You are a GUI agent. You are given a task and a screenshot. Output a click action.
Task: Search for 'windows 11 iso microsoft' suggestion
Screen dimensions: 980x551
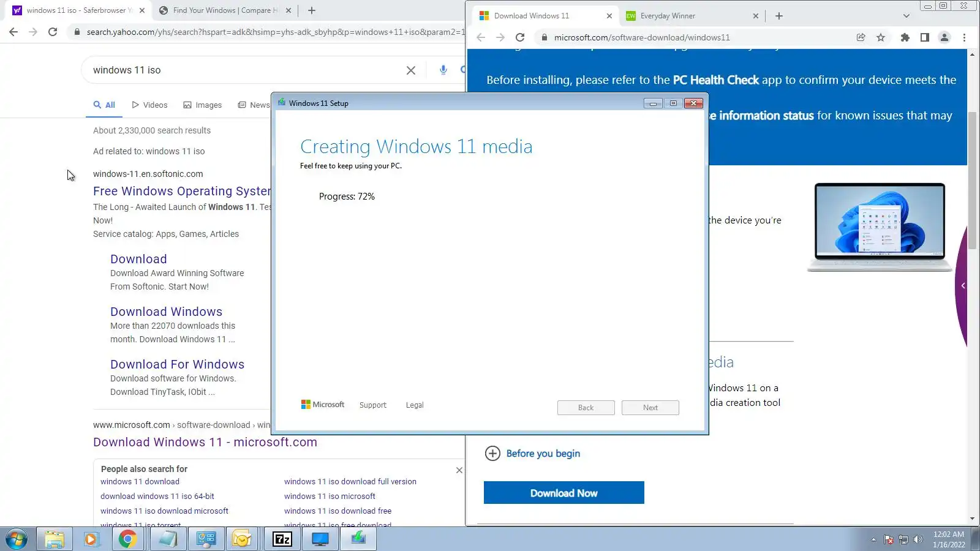pyautogui.click(x=330, y=497)
